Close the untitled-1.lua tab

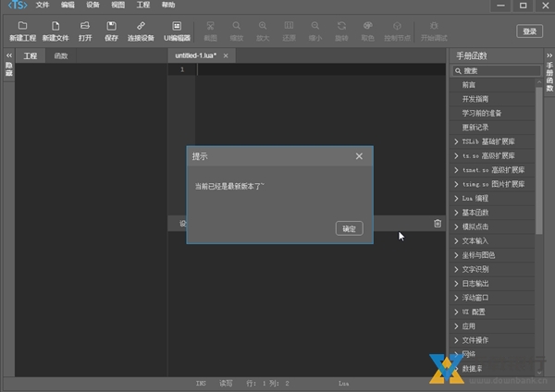[226, 56]
